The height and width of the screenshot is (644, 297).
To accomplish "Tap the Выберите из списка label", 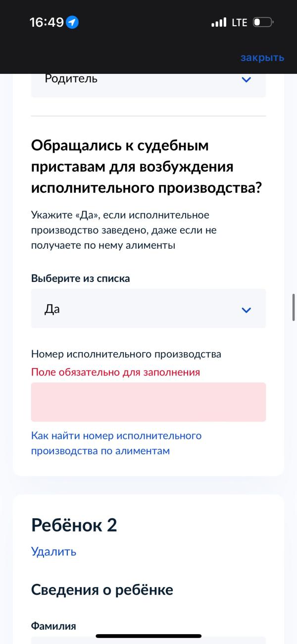I will [x=81, y=278].
